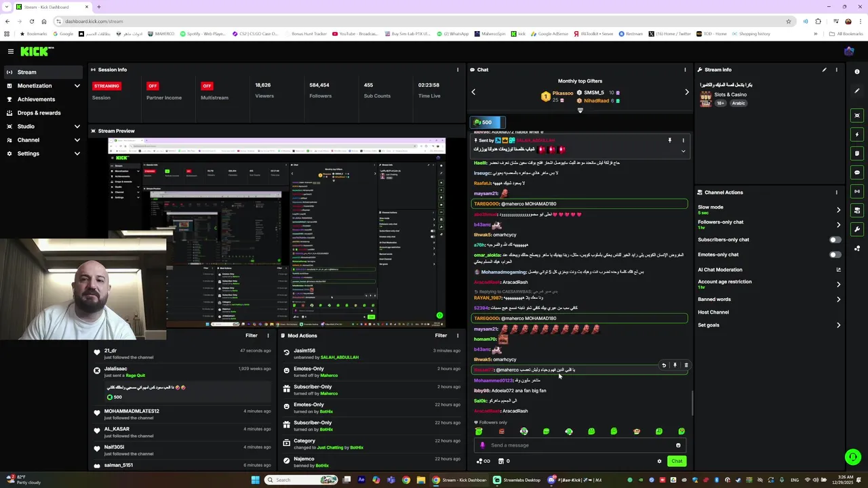868x488 pixels.
Task: Expand the Monetization sidebar section
Action: [x=77, y=86]
